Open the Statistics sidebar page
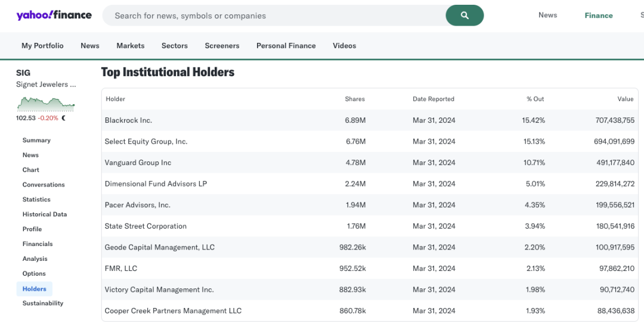644x327 pixels. [36, 200]
